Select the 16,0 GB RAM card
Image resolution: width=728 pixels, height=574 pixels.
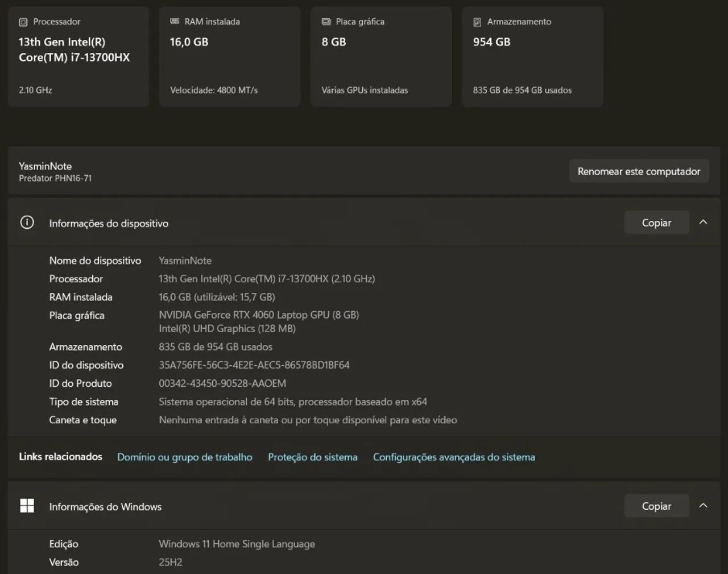click(x=230, y=56)
